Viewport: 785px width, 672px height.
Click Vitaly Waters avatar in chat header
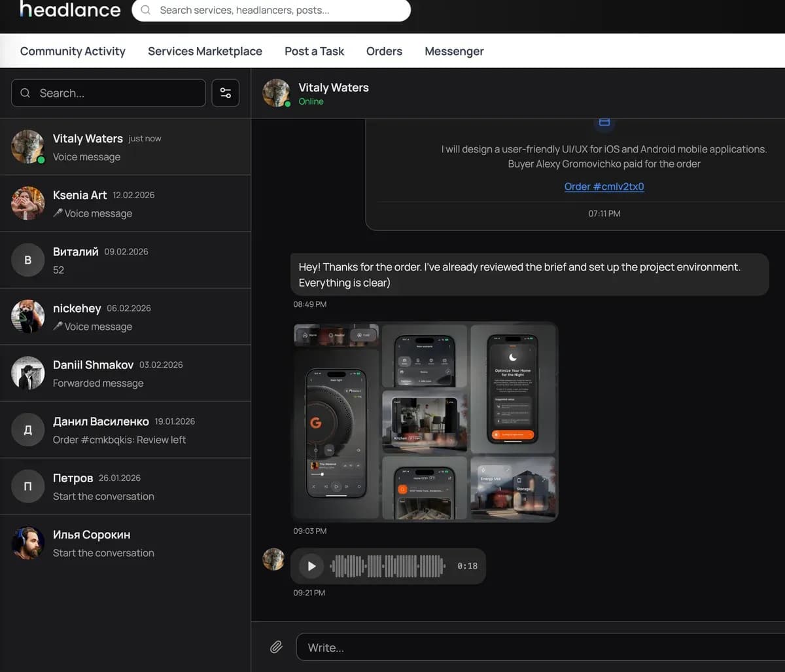point(276,93)
